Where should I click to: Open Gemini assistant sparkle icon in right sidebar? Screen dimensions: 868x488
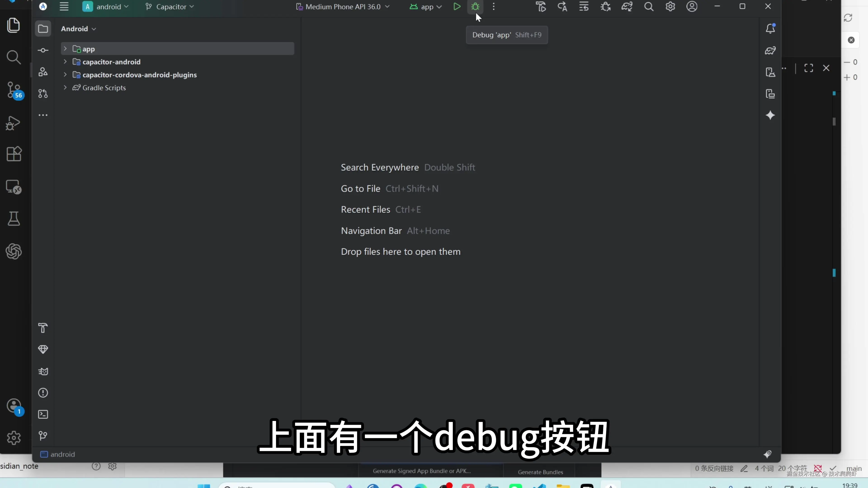[x=770, y=115]
